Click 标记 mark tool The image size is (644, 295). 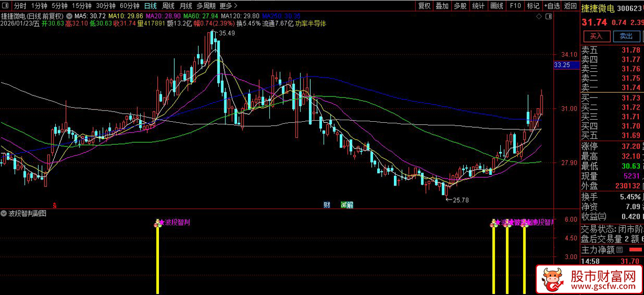pyautogui.click(x=533, y=6)
